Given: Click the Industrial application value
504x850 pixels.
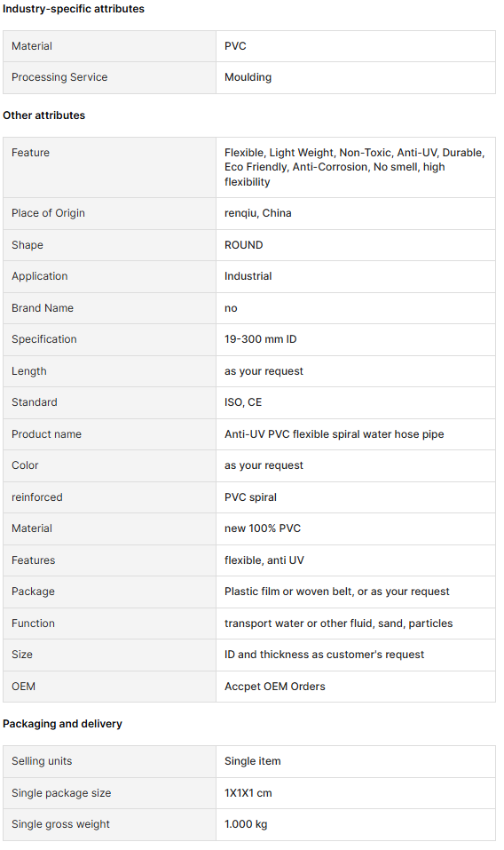Looking at the screenshot, I should click(248, 276).
